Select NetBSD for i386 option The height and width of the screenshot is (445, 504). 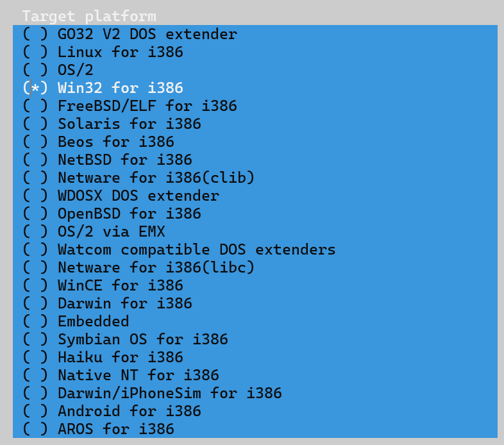click(x=107, y=160)
